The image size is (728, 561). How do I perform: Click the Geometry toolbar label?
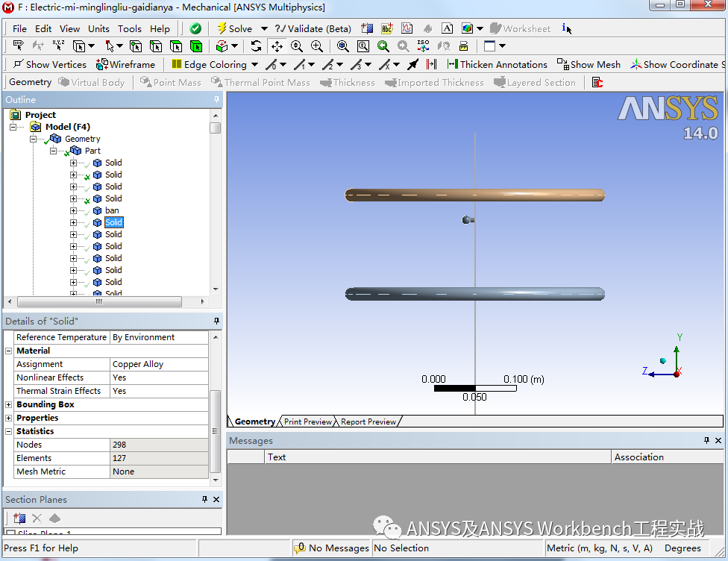(30, 82)
